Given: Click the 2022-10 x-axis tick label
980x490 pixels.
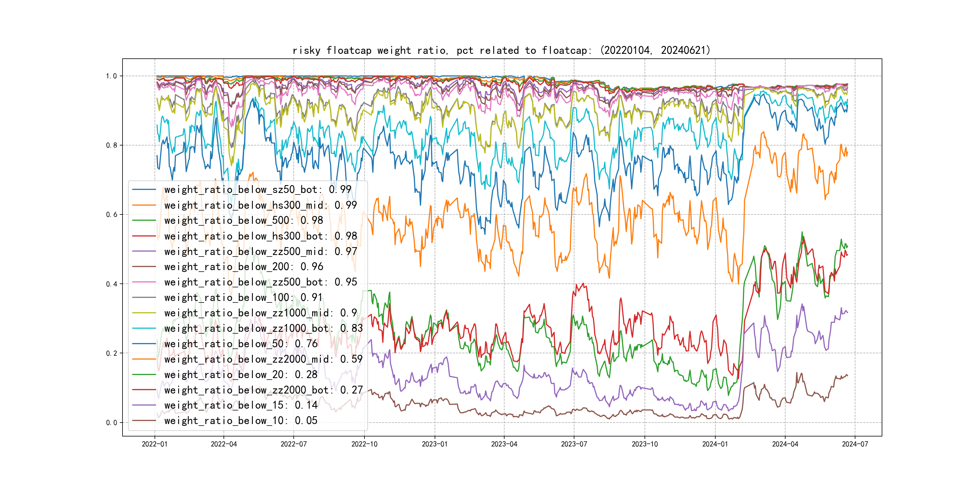Looking at the screenshot, I should point(364,444).
